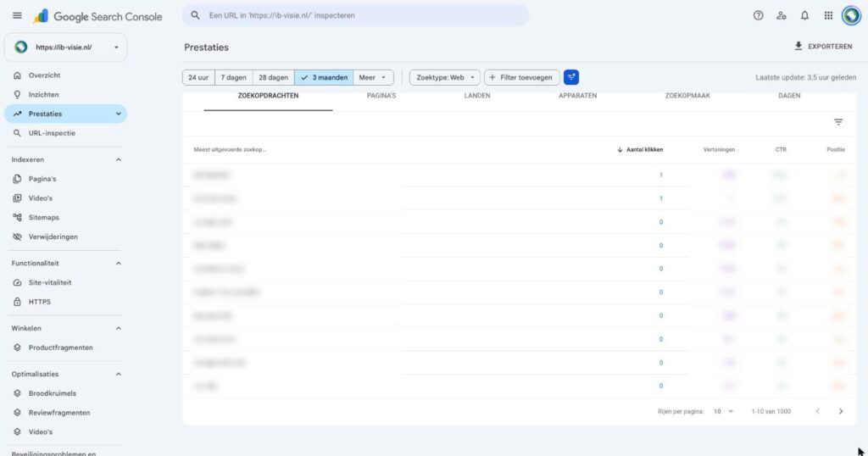Viewport: 868px width, 456px height.
Task: Switch to the Landen tab
Action: [x=477, y=96]
